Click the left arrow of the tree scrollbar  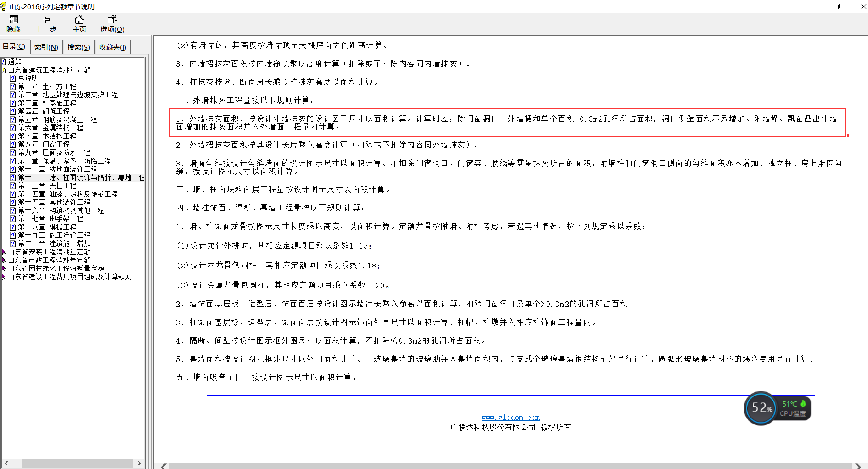coord(6,463)
